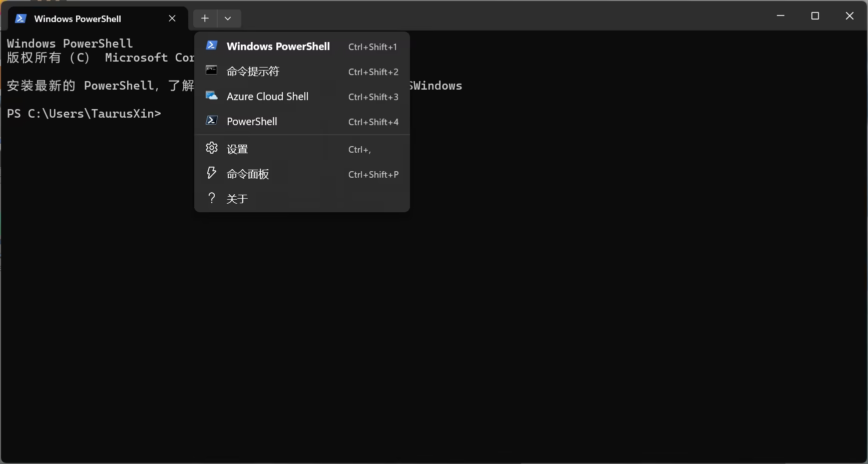
Task: Click the Ctrl+Shift+4 shortcut label for PowerShell
Action: (x=373, y=122)
